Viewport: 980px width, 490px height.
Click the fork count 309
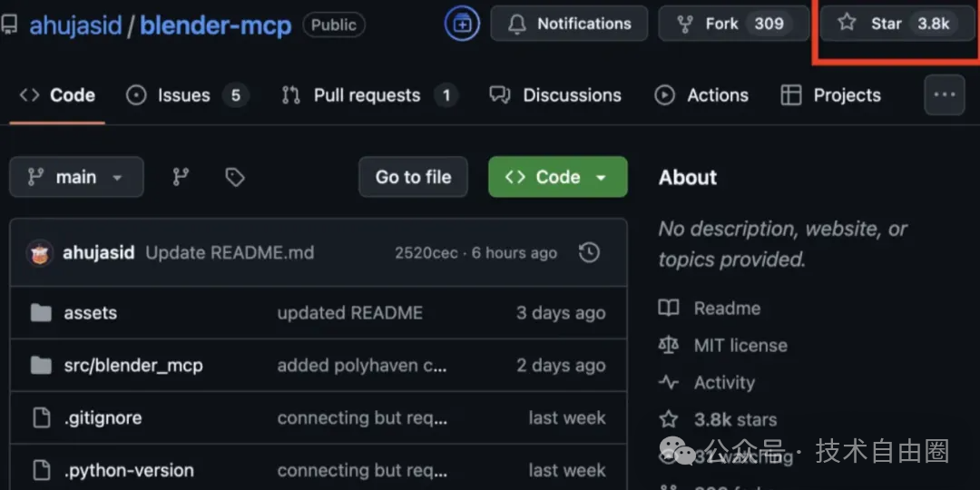point(769,24)
